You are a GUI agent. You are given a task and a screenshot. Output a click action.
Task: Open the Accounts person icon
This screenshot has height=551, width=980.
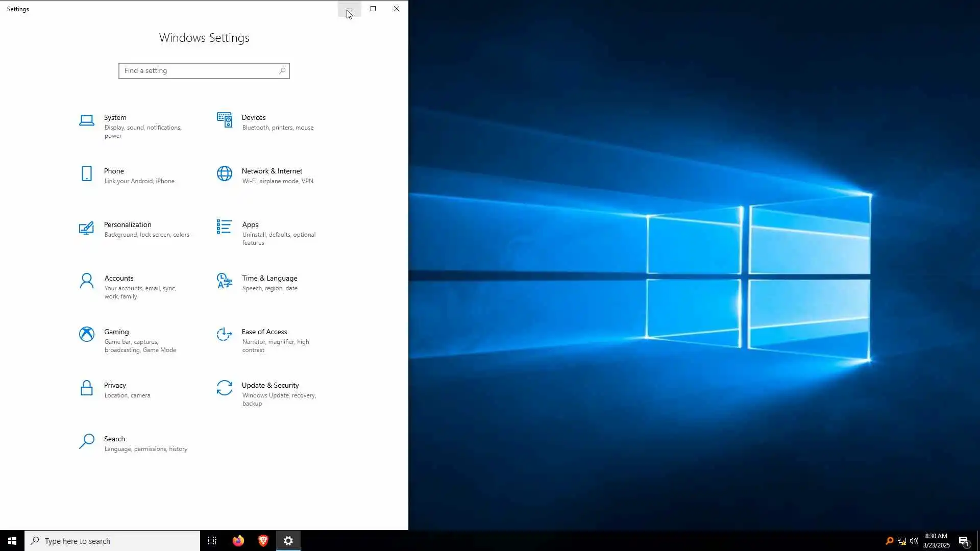87,281
